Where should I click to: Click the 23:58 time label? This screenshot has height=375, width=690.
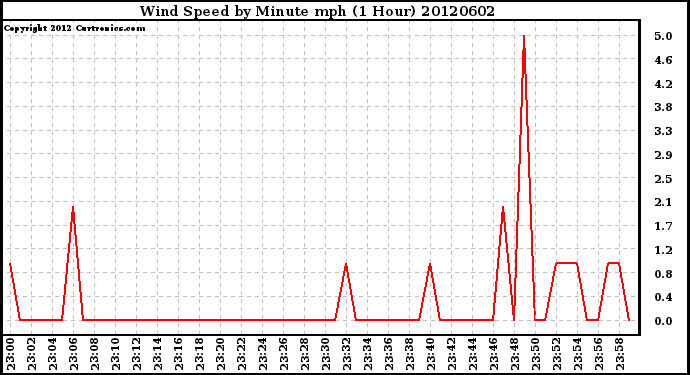tap(620, 354)
